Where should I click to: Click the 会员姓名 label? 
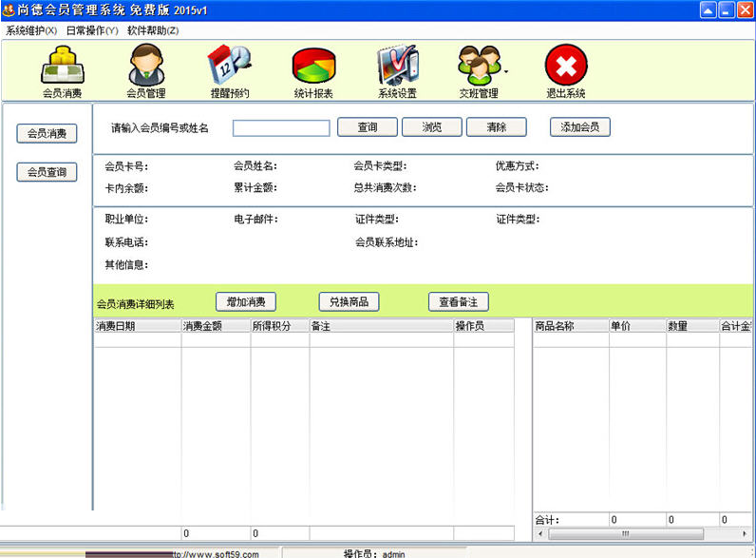click(255, 166)
